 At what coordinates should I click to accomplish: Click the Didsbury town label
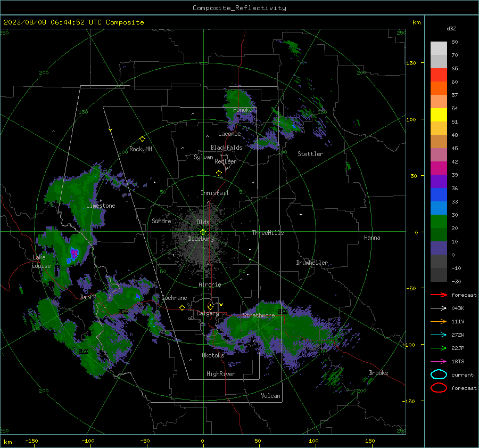pos(201,239)
